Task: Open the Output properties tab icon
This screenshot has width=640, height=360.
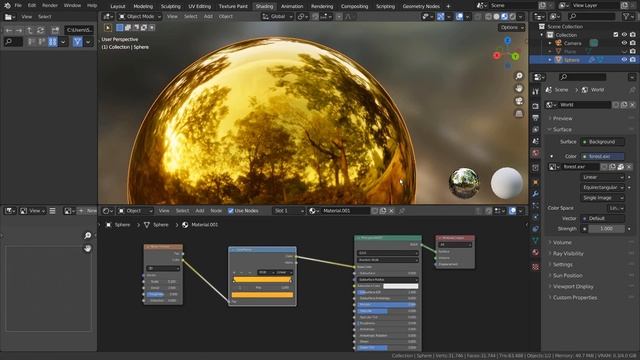Action: pyautogui.click(x=536, y=118)
